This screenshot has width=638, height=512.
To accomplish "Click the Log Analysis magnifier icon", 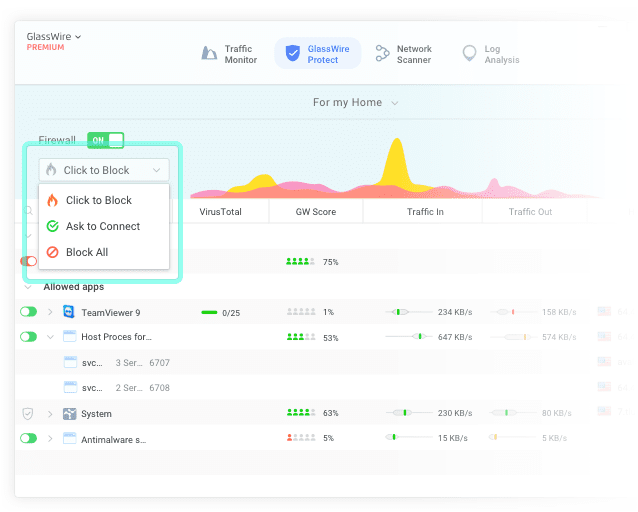I will coord(469,53).
